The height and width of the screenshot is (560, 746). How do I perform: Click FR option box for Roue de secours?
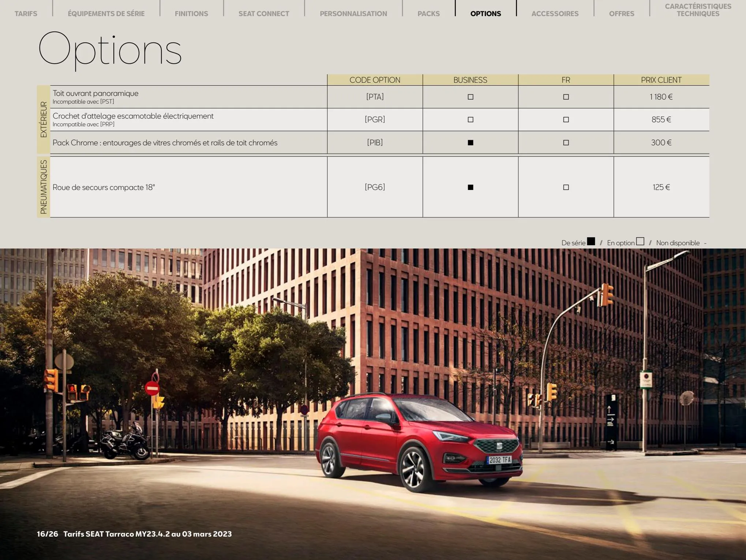tap(566, 187)
